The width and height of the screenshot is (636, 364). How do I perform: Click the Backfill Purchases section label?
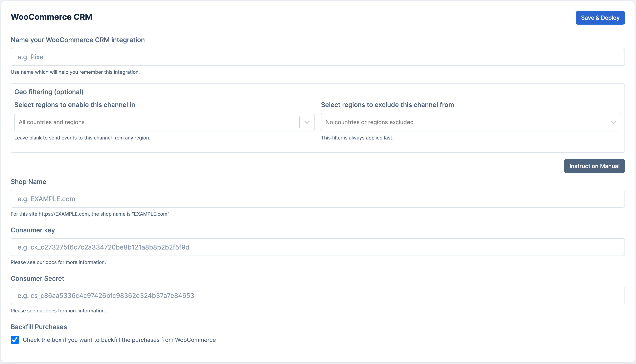coord(39,327)
